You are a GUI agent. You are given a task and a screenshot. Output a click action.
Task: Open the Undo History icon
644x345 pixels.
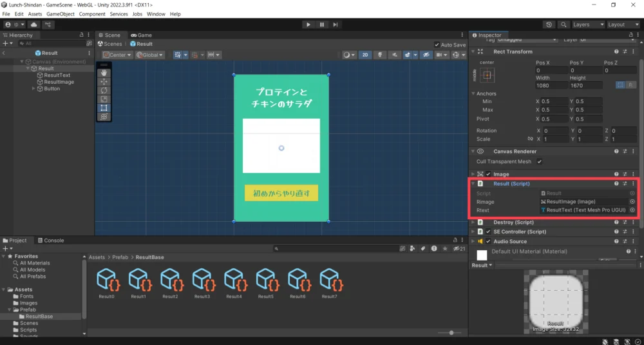coord(549,25)
